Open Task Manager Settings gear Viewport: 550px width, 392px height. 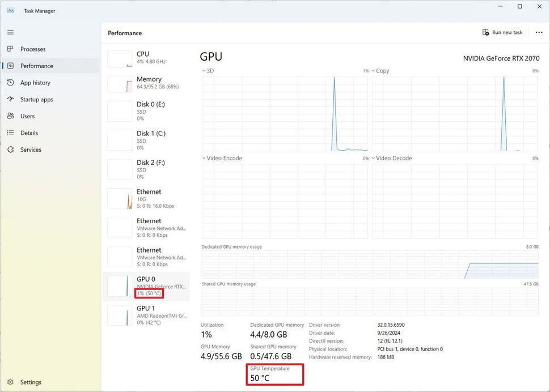(10, 382)
